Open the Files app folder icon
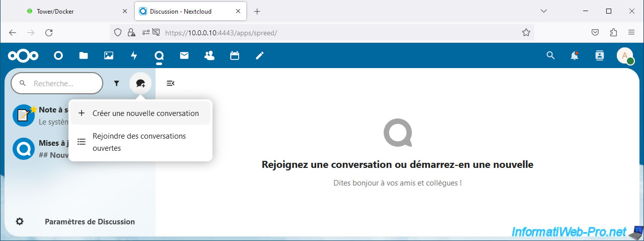The width and height of the screenshot is (644, 241). point(84,56)
